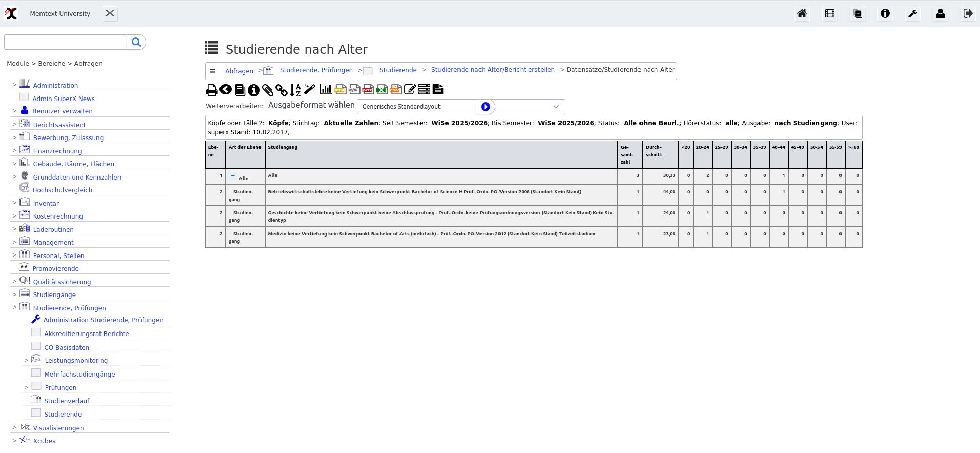Image resolution: width=980 pixels, height=453 pixels.
Task: Click the Abfragen breadcrumb link
Action: (239, 71)
